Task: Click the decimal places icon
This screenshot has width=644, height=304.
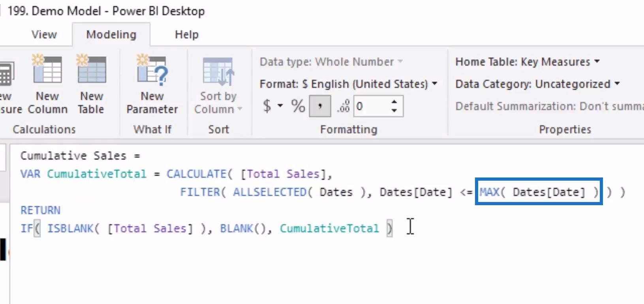Action: pyautogui.click(x=343, y=106)
